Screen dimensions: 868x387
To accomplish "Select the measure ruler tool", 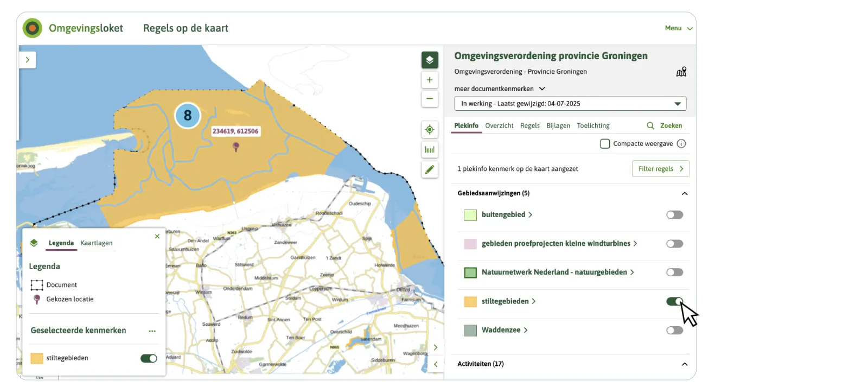I will point(430,150).
